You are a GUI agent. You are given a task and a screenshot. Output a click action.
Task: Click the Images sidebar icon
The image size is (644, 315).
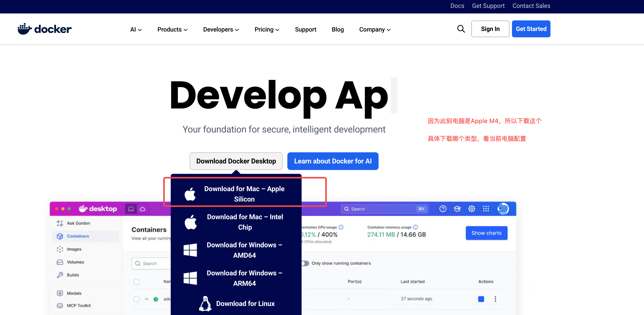[60, 249]
